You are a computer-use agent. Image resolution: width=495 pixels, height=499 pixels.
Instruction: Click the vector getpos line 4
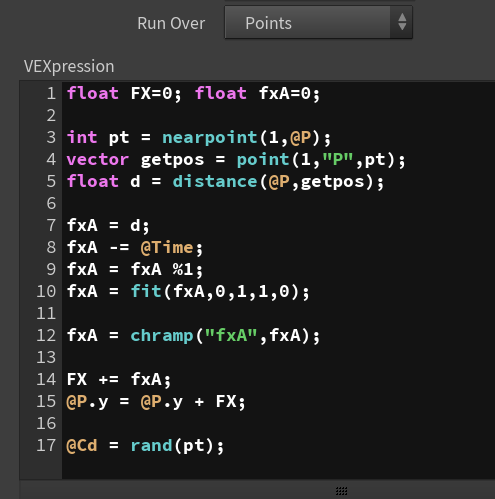point(236,159)
